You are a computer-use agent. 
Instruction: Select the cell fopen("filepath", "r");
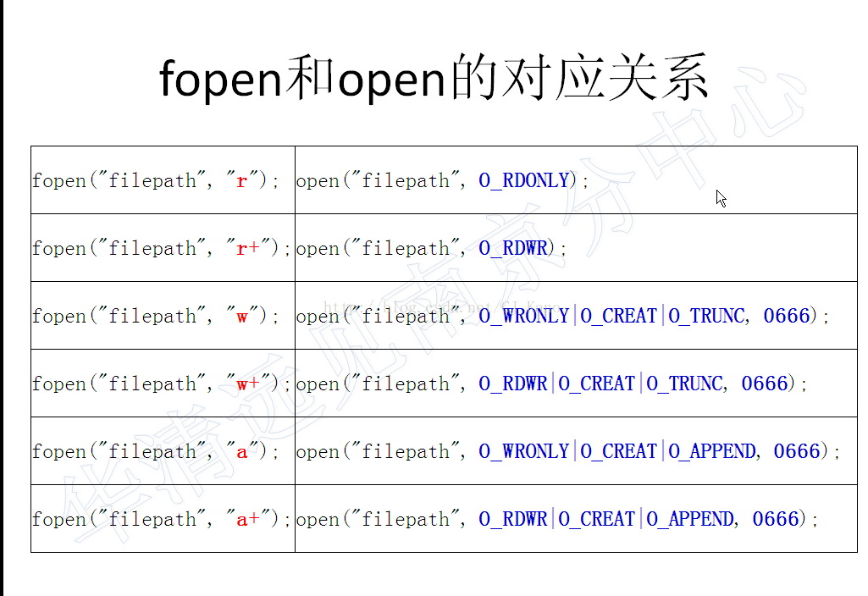pyautogui.click(x=163, y=179)
